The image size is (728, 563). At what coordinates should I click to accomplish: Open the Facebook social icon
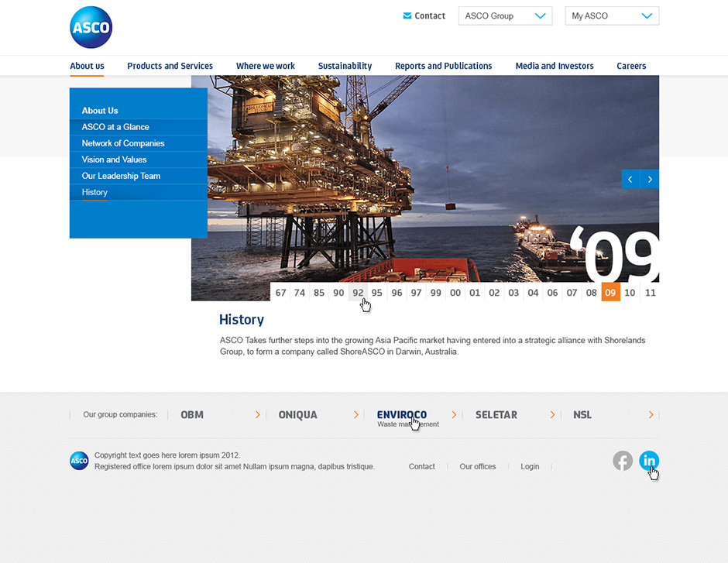coord(623,461)
